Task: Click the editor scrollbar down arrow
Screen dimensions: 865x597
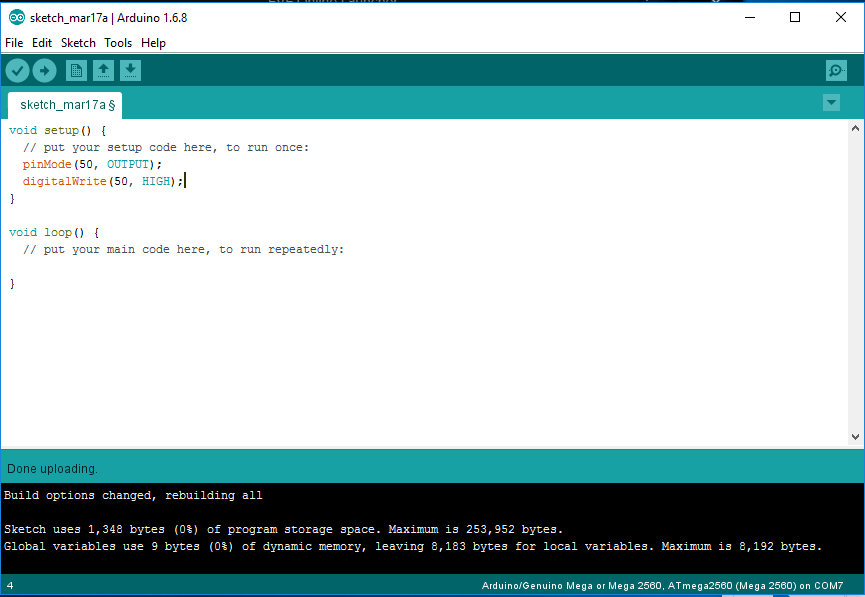Action: [x=855, y=436]
